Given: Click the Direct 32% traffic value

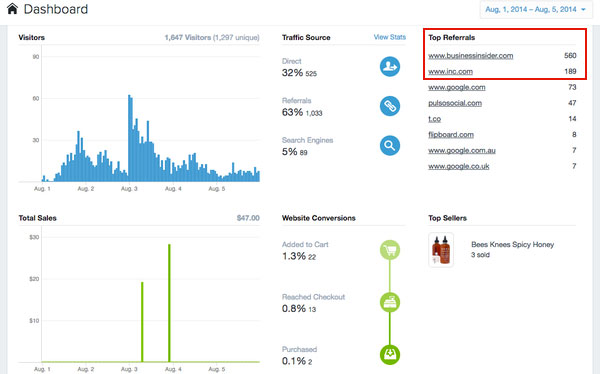Looking at the screenshot, I should click(x=292, y=73).
